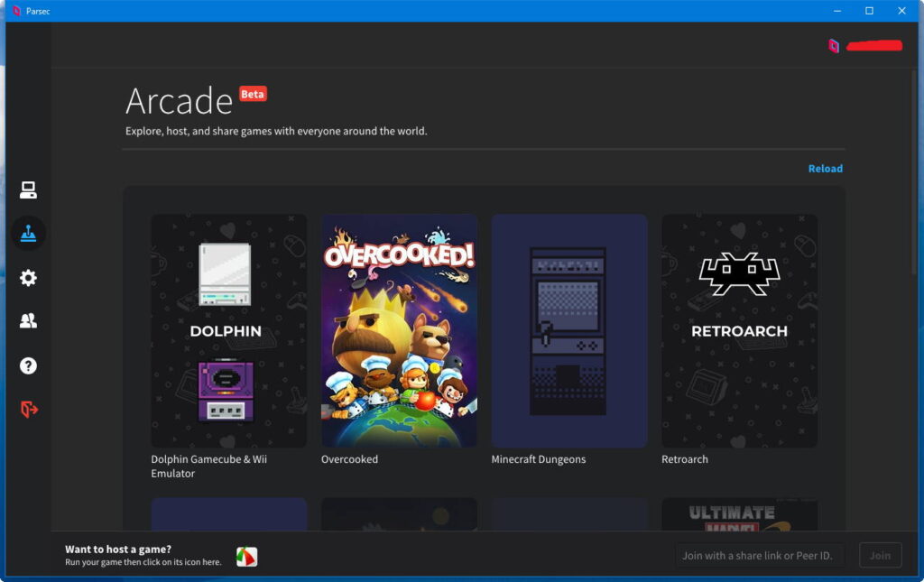
Task: Click the 'Retroarch' title text
Action: coord(685,459)
